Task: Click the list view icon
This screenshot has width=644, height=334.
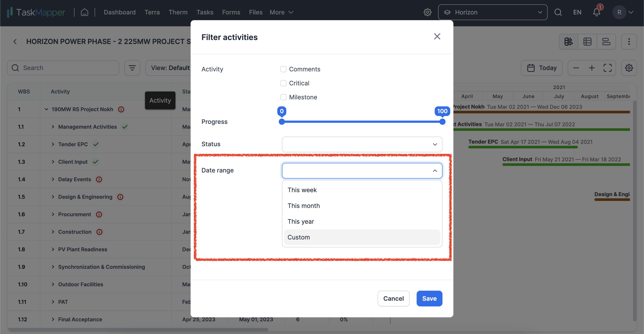Action: pos(606,42)
